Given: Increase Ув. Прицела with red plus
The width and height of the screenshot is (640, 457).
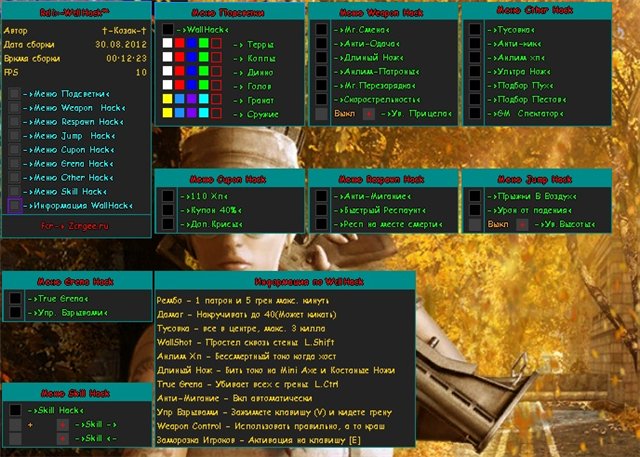Looking at the screenshot, I should click(369, 114).
